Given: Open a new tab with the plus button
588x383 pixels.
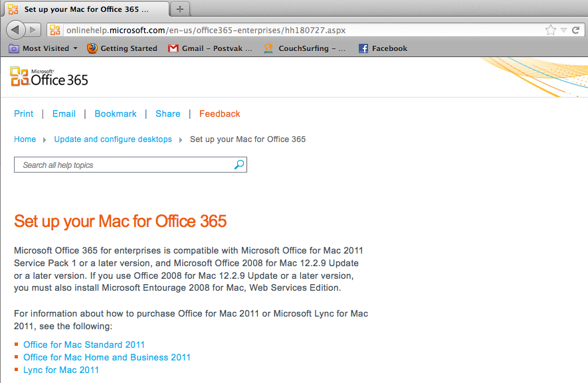Looking at the screenshot, I should [x=180, y=9].
